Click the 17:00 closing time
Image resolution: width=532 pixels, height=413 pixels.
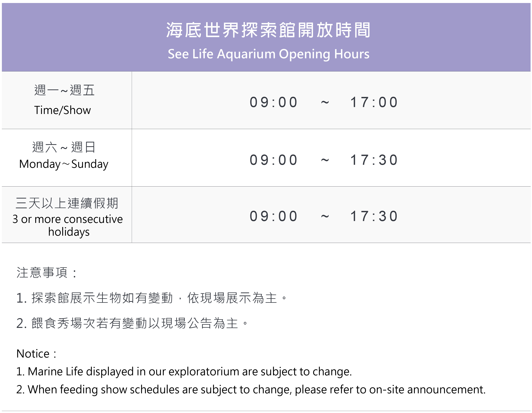374,102
